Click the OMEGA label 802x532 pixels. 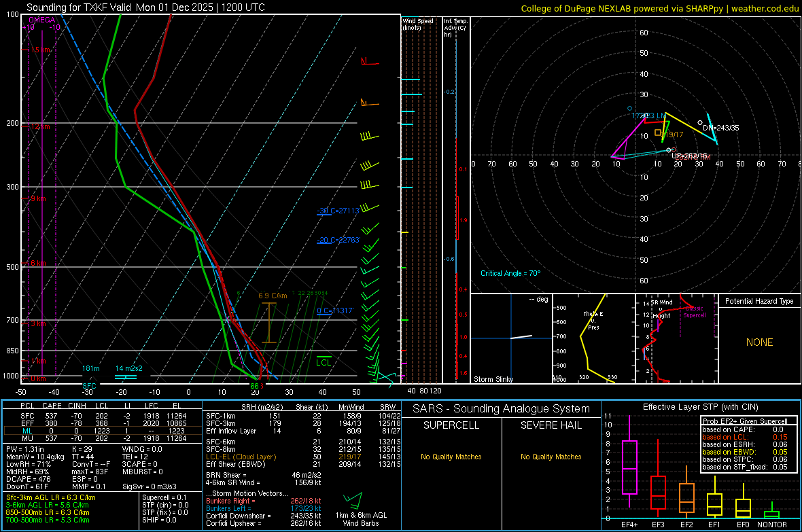tap(41, 20)
